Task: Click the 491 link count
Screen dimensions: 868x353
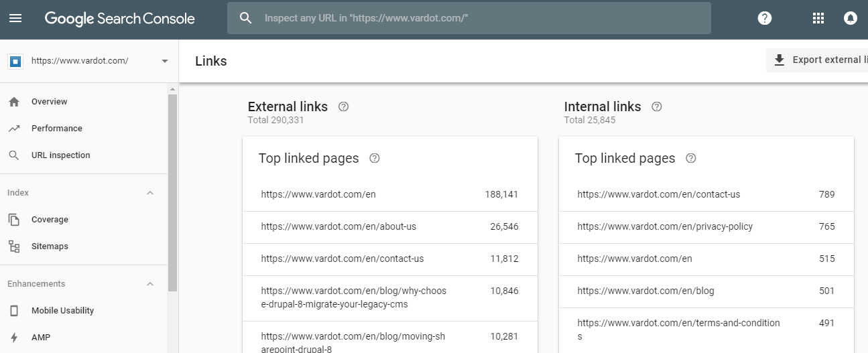Action: (827, 323)
